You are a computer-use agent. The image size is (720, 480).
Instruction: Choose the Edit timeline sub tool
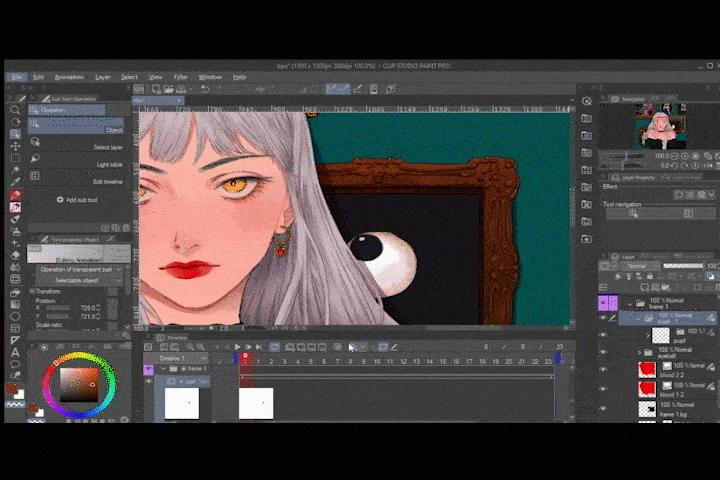(109, 181)
